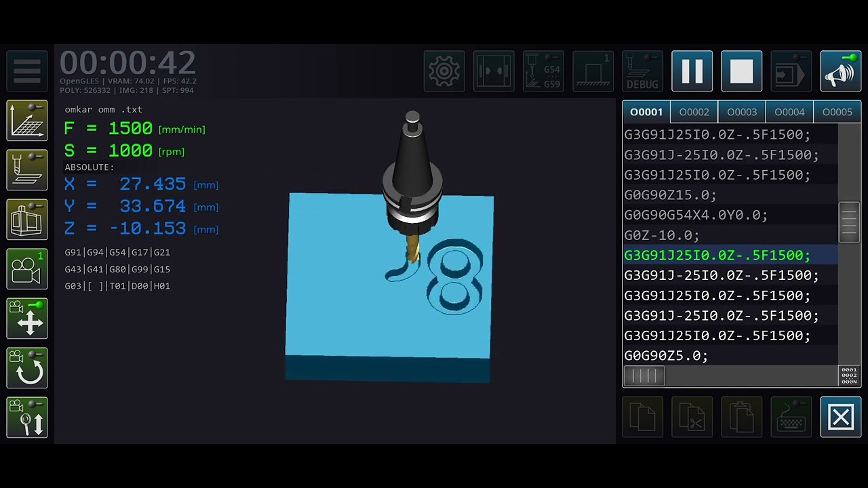Click the G03|[ ]|T01|D00|H01 status row
This screenshot has width=868, height=488.
(x=117, y=286)
